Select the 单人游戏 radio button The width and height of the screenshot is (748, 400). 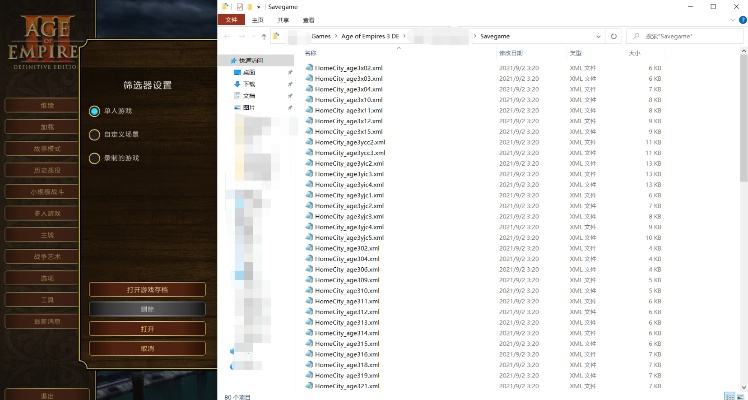(95, 111)
